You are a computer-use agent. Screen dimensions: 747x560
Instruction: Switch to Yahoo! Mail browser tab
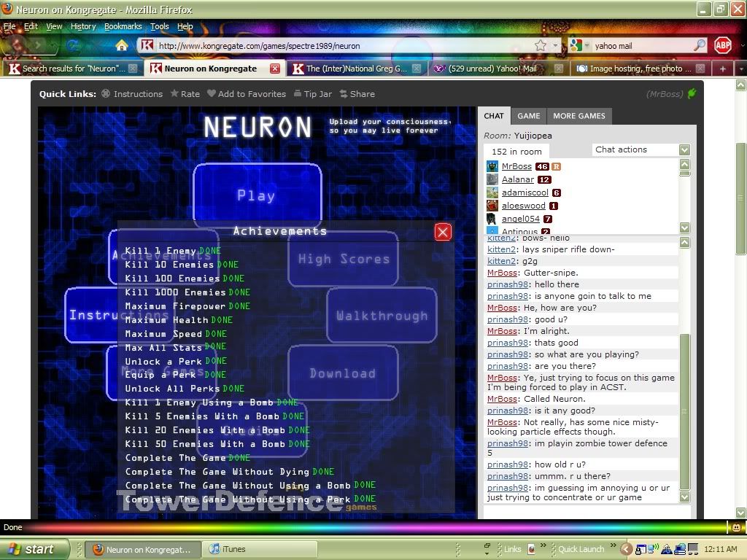point(498,69)
